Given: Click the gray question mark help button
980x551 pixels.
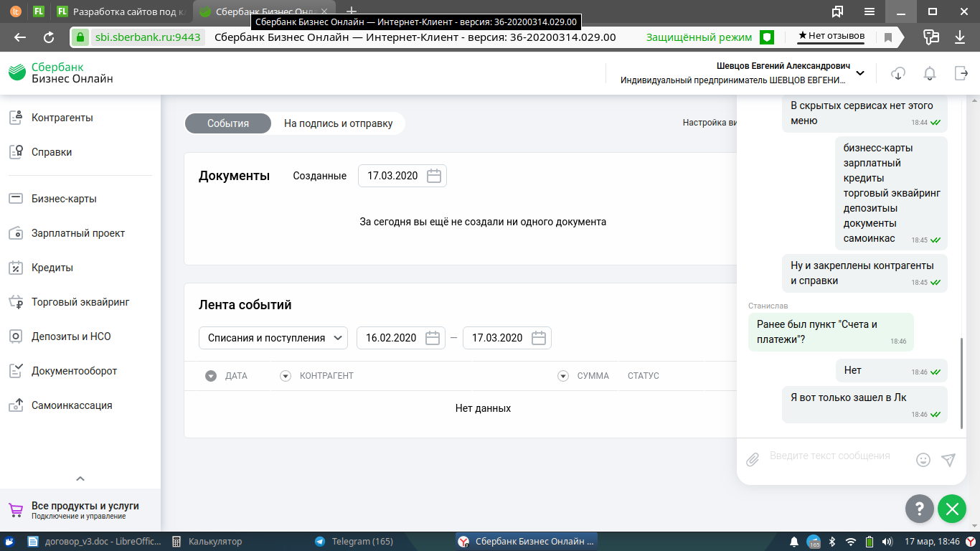Looking at the screenshot, I should pos(919,509).
